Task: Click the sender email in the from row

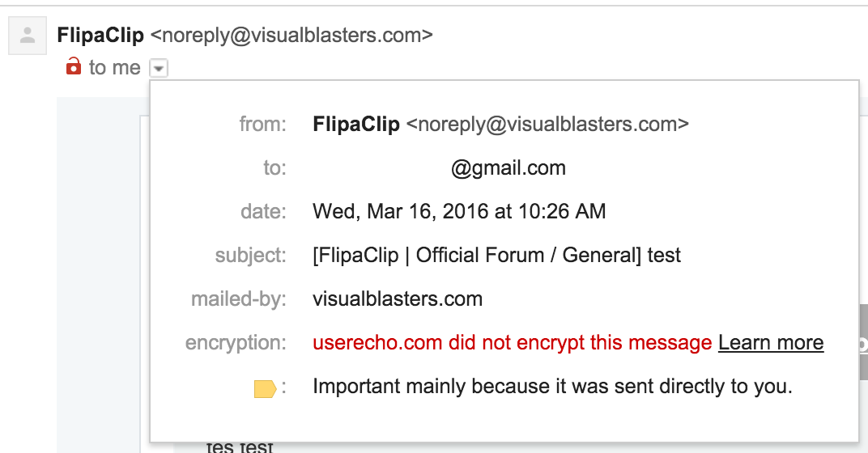Action: coord(547,125)
